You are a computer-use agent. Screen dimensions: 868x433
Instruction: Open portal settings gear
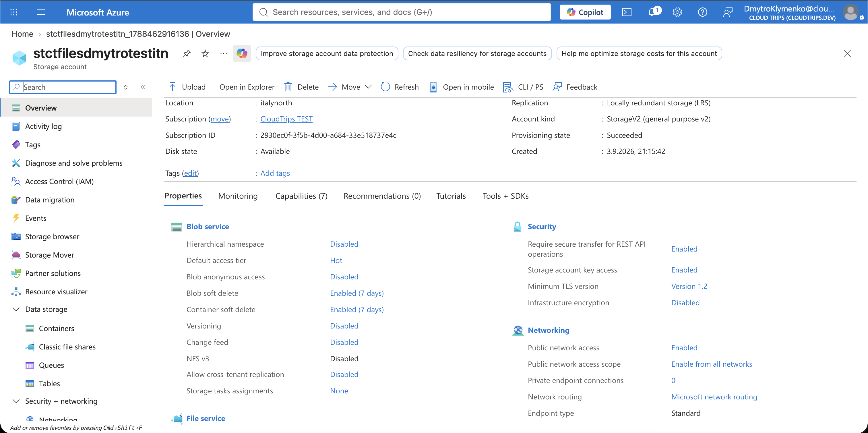pos(677,12)
